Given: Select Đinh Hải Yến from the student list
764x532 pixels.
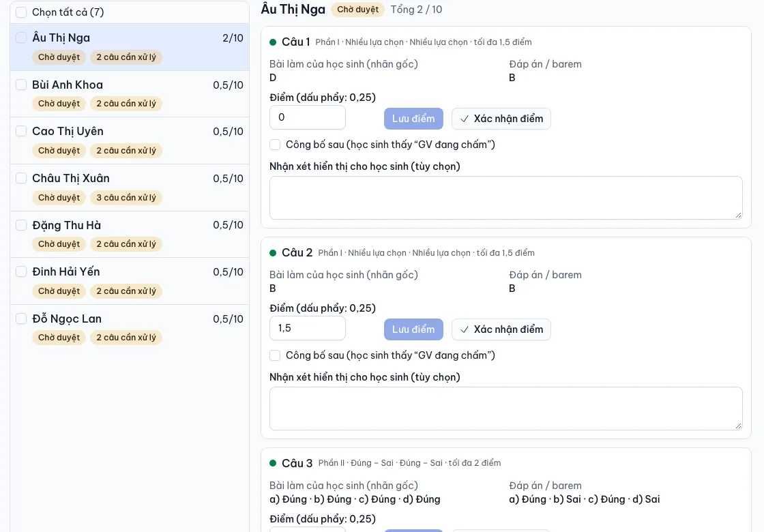Looking at the screenshot, I should tap(130, 281).
